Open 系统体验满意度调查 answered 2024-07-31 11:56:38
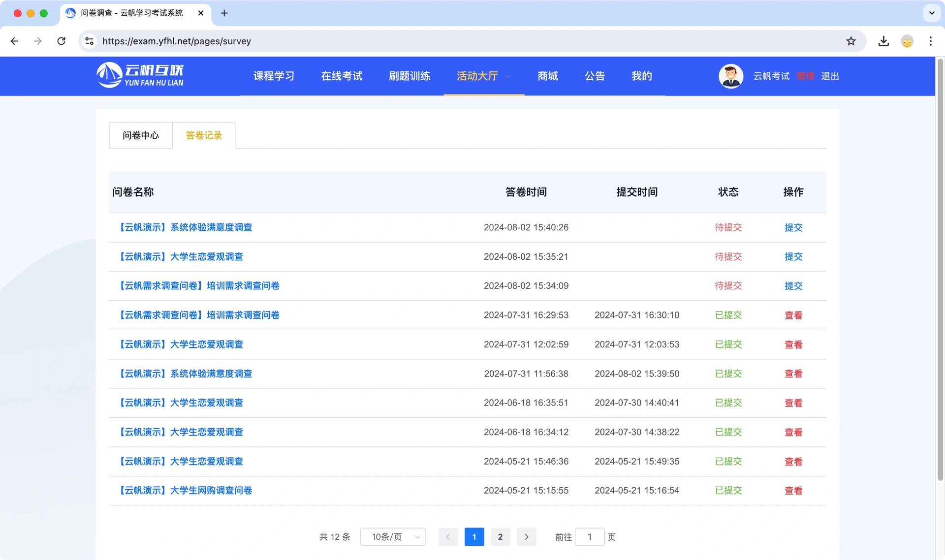The height and width of the screenshot is (560, 945). click(185, 374)
